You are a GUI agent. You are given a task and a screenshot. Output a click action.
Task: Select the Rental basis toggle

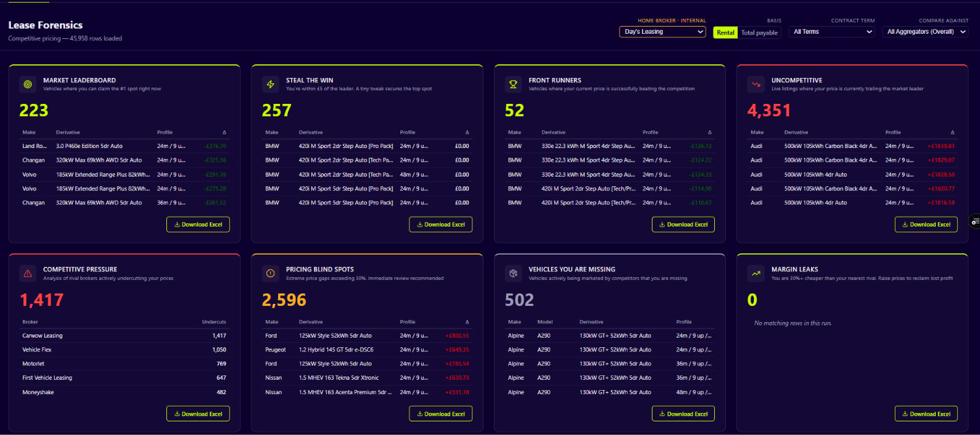point(725,32)
